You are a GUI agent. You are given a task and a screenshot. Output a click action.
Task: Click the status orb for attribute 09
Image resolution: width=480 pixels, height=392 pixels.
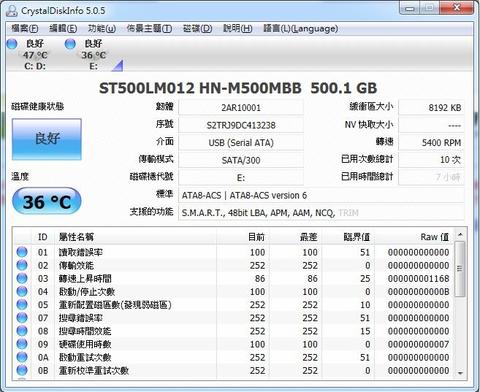(x=22, y=344)
